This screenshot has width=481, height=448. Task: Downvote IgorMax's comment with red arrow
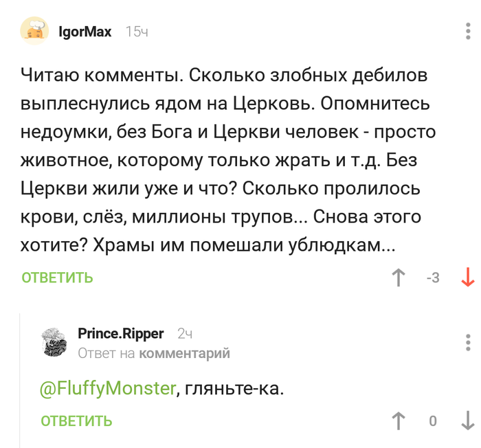click(x=468, y=278)
